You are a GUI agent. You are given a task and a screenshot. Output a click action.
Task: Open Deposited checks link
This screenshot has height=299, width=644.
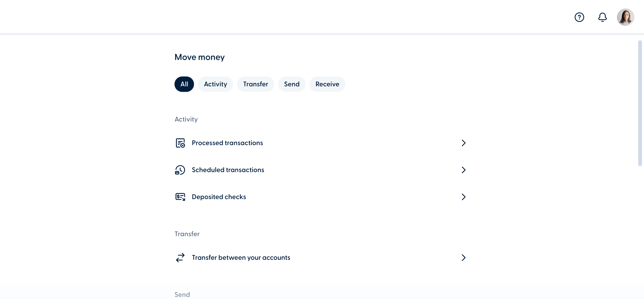321,197
